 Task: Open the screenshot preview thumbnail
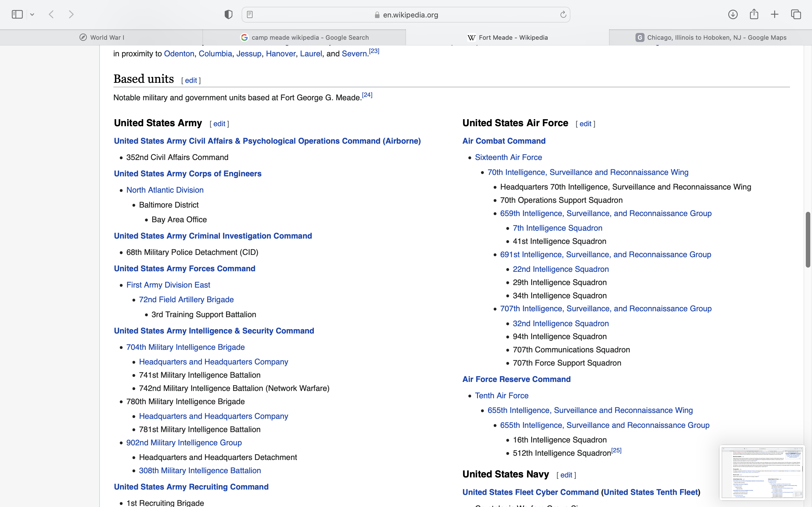pos(762,472)
